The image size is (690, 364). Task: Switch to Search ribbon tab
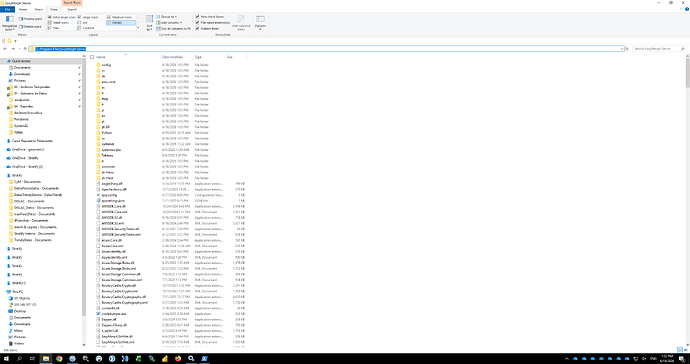coord(72,9)
